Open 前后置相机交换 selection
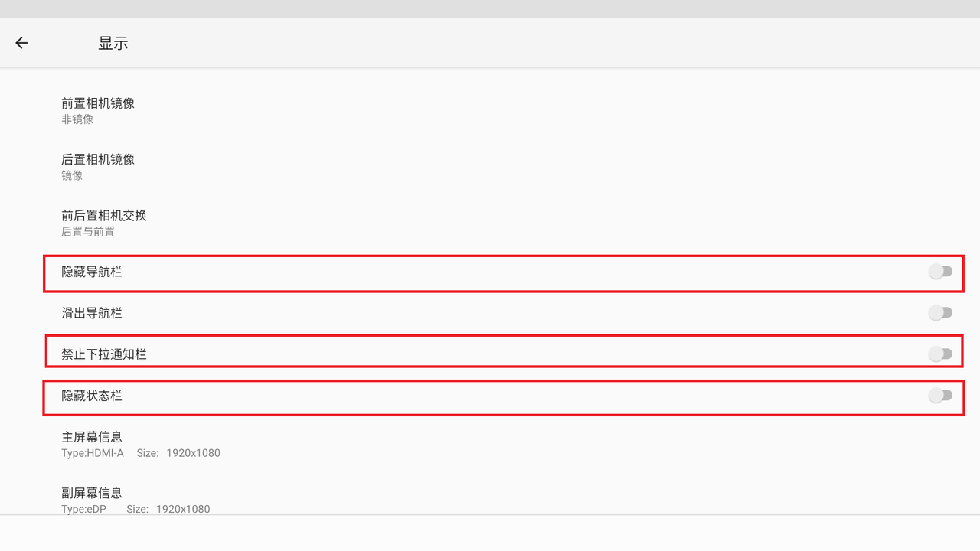980x551 pixels. point(104,215)
